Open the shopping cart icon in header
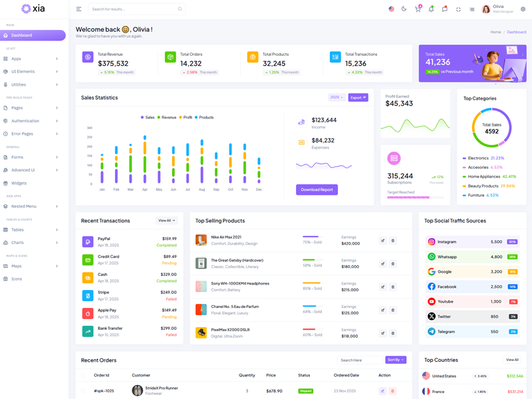The image size is (532, 399). (x=418, y=9)
